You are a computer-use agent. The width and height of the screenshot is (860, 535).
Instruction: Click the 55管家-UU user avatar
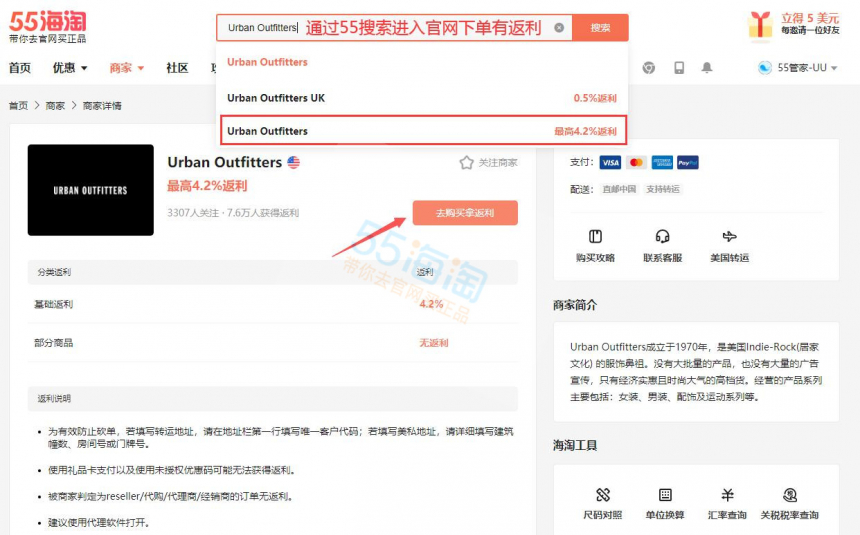[765, 67]
